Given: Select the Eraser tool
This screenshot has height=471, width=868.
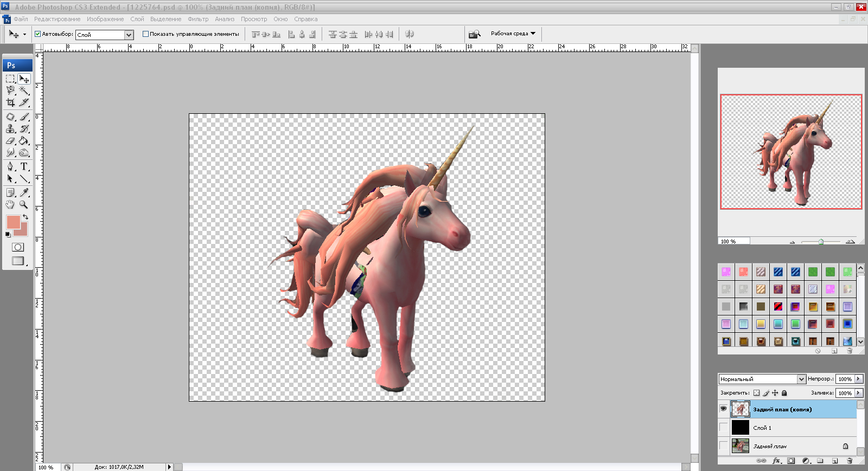Looking at the screenshot, I should (x=10, y=140).
